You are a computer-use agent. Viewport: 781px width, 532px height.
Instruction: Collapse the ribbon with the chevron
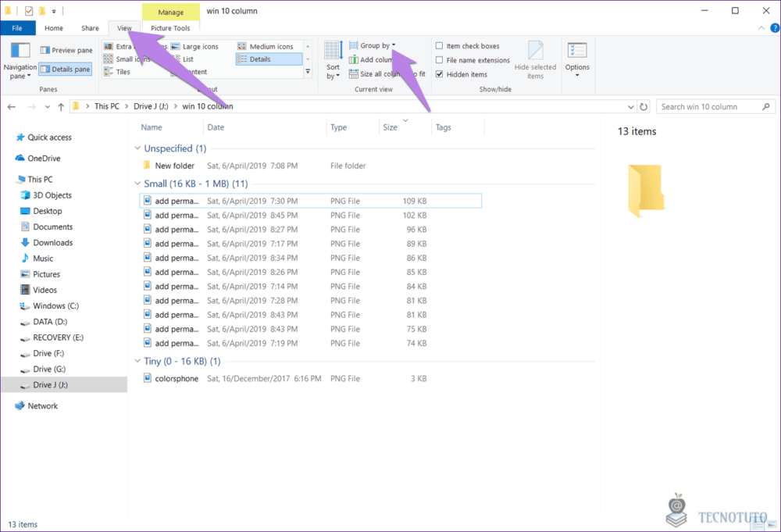pos(761,28)
